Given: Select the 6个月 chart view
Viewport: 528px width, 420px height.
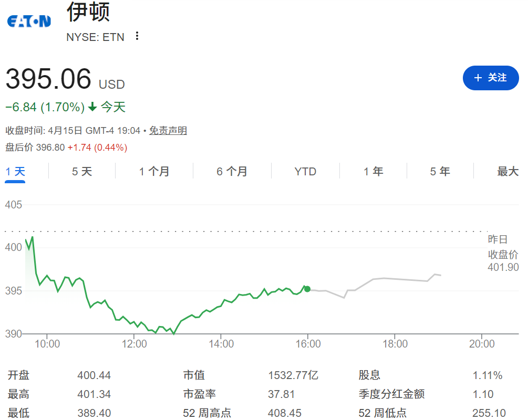Looking at the screenshot, I should coord(232,171).
